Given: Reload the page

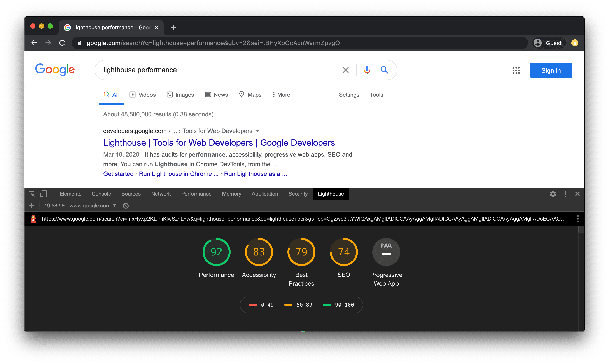Looking at the screenshot, I should pyautogui.click(x=62, y=43).
